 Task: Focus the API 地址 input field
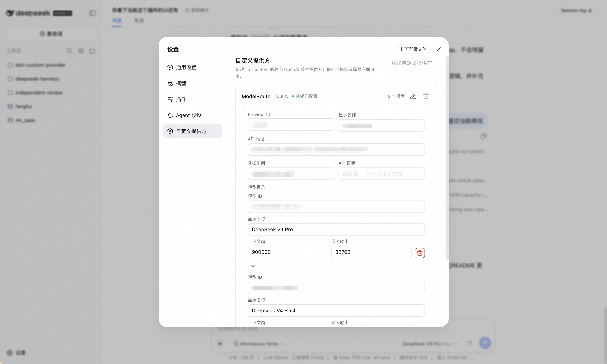tap(336, 149)
